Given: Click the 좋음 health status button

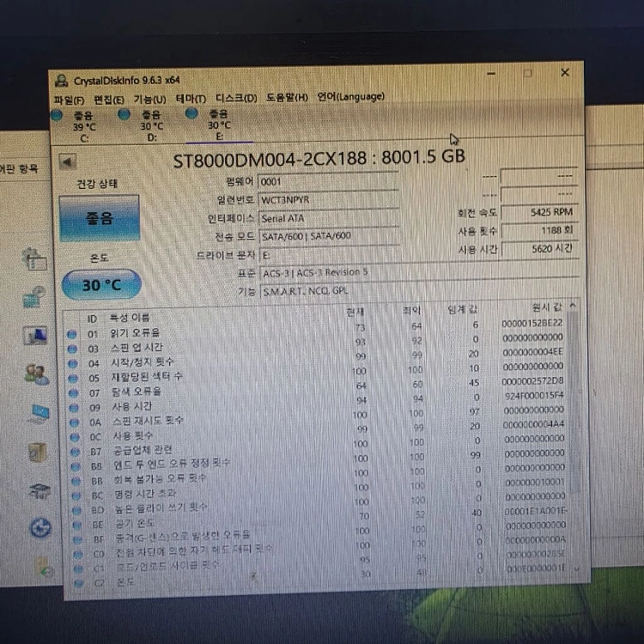Looking at the screenshot, I should pos(100,218).
